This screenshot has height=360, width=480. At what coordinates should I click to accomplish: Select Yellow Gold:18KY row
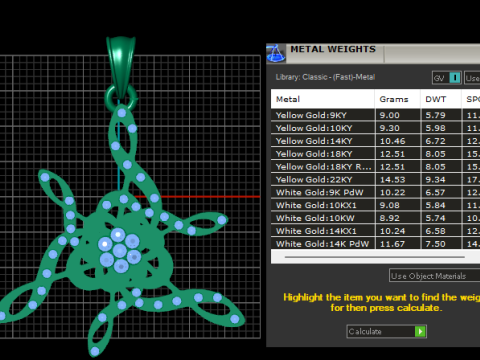[x=375, y=154]
